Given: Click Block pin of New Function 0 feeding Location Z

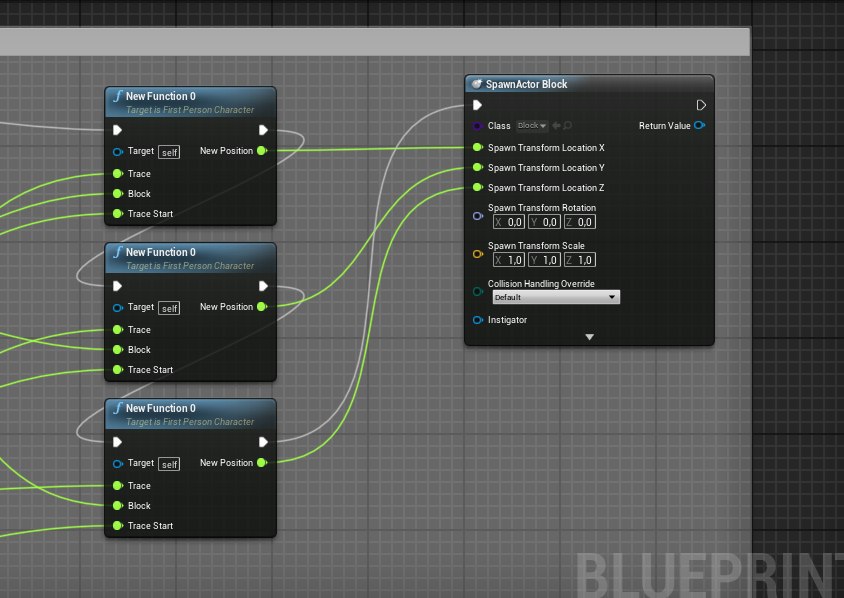Looking at the screenshot, I should click(118, 505).
